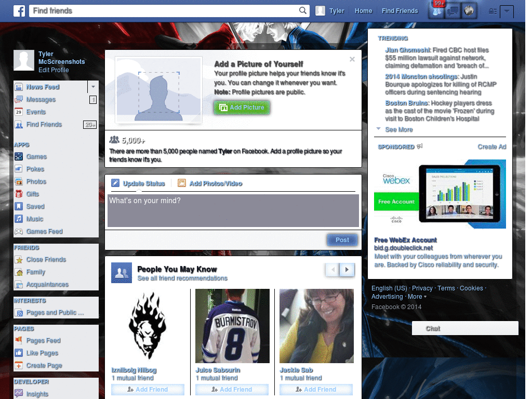The width and height of the screenshot is (532, 399).
Task: Click the Gifts icon
Action: coord(19,194)
